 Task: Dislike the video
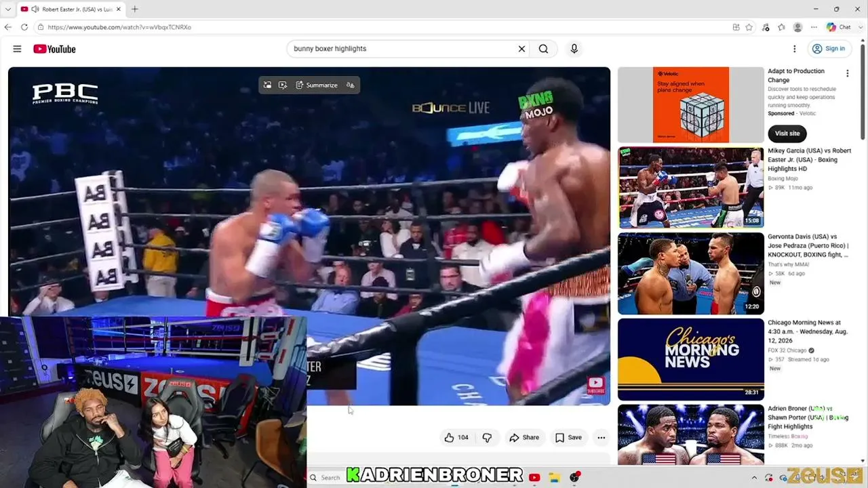(487, 438)
